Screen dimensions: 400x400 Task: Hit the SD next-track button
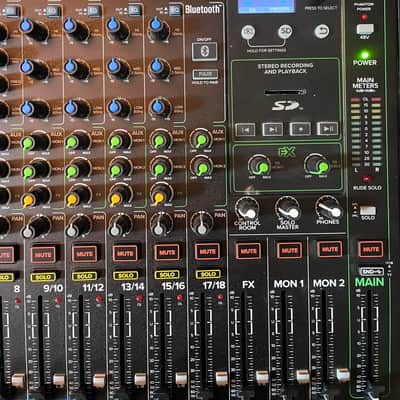[272, 129]
